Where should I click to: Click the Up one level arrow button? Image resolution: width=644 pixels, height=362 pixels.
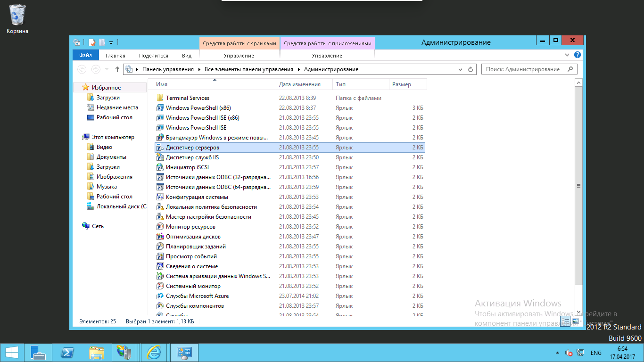117,69
